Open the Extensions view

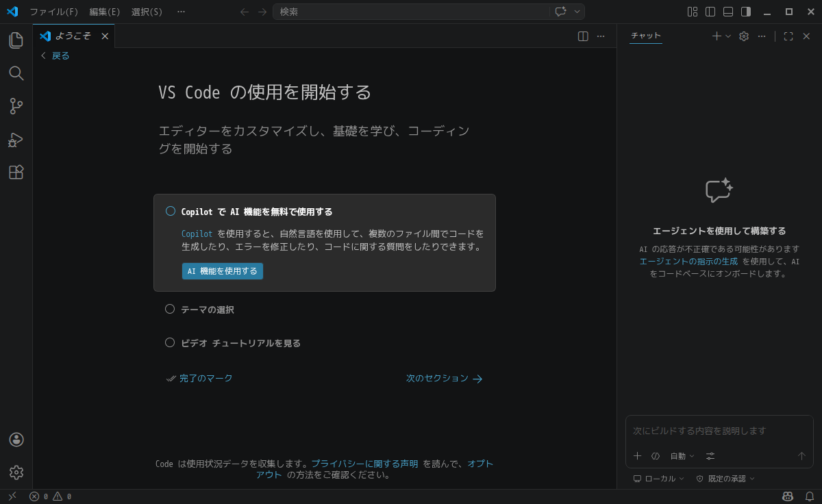(x=16, y=173)
